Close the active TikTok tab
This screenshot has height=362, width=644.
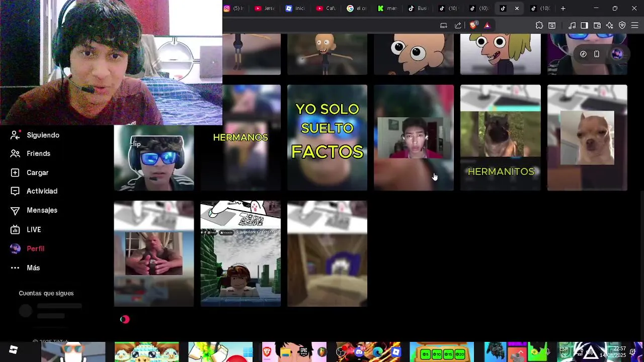517,9
